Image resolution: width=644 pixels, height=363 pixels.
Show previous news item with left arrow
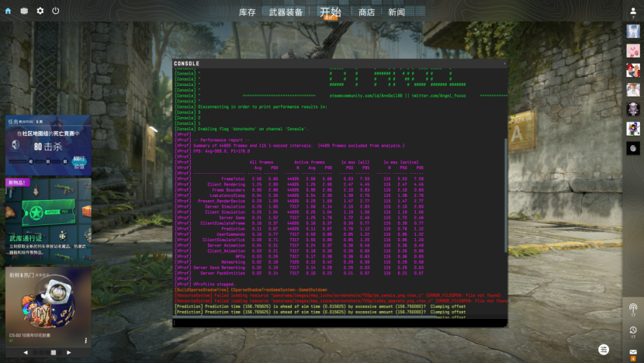coord(25,352)
